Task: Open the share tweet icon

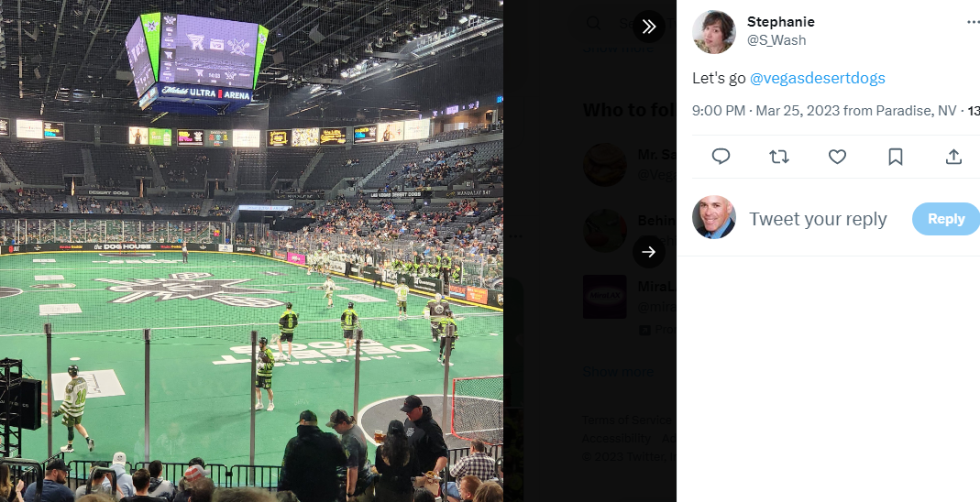Action: [953, 156]
